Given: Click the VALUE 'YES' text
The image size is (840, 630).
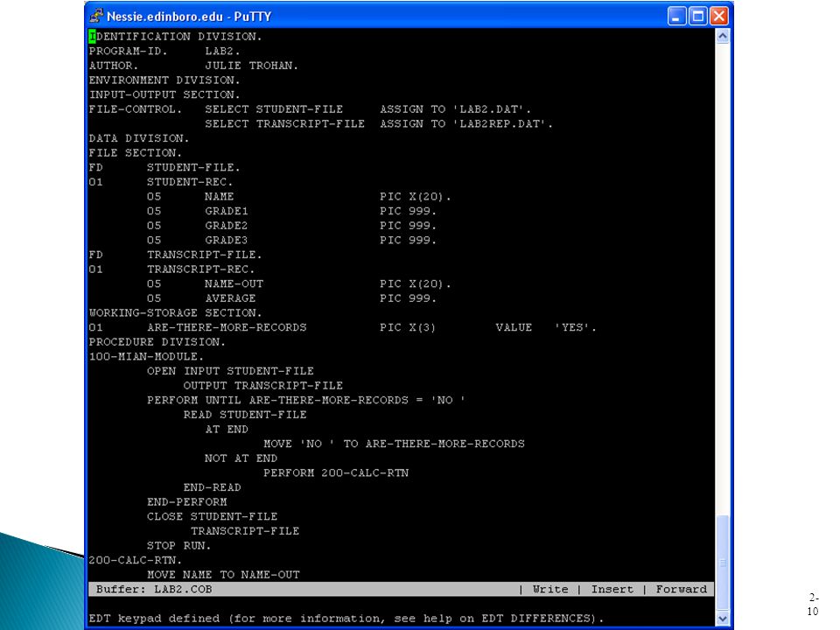Looking at the screenshot, I should [x=546, y=327].
